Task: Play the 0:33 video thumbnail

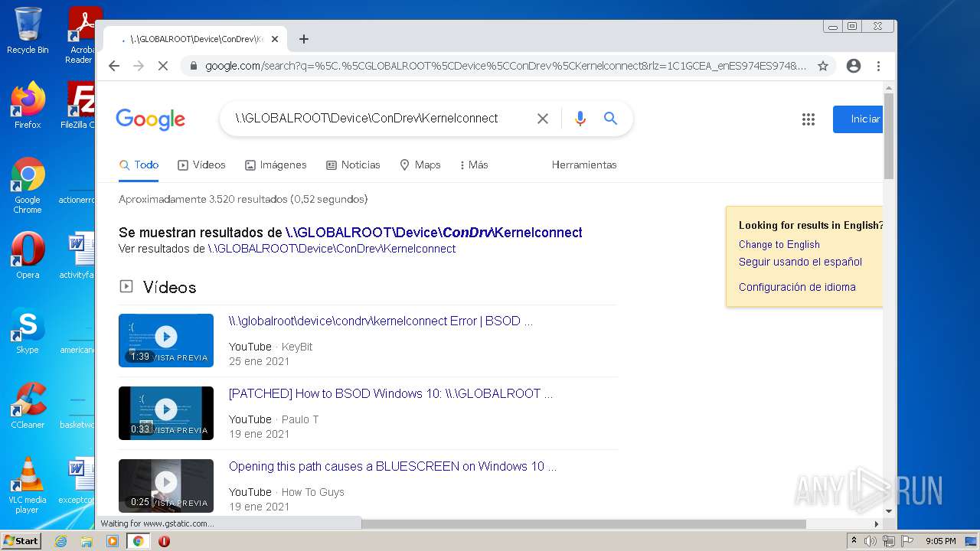Action: (166, 412)
